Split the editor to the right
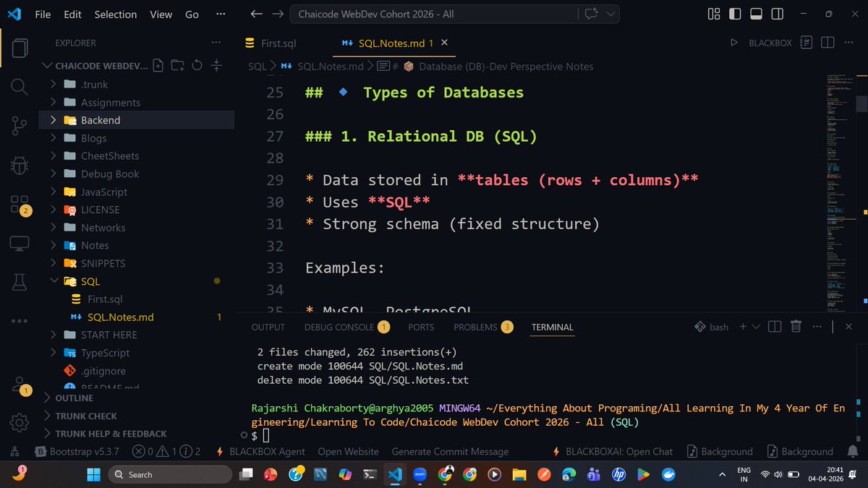Image resolution: width=868 pixels, height=488 pixels. point(828,43)
